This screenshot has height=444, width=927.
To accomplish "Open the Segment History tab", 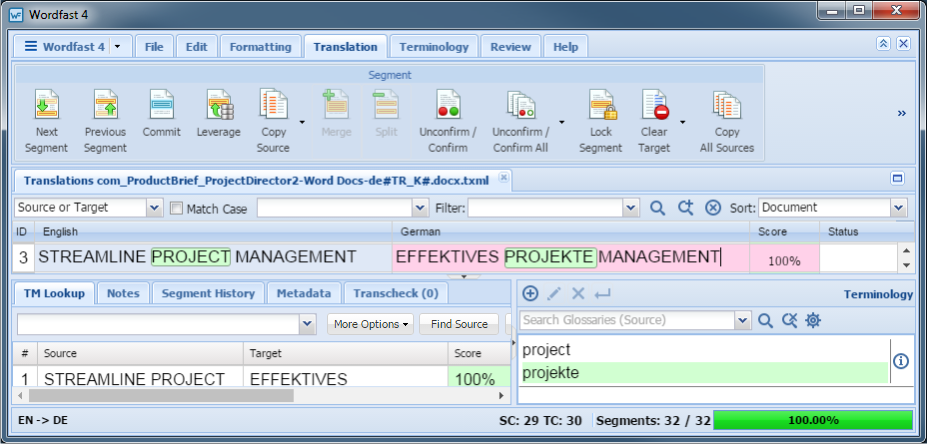I will 208,293.
